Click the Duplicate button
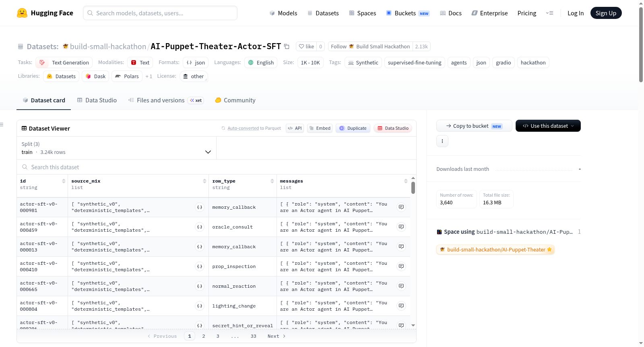Screen dimensions: 644x347 coord(353,128)
